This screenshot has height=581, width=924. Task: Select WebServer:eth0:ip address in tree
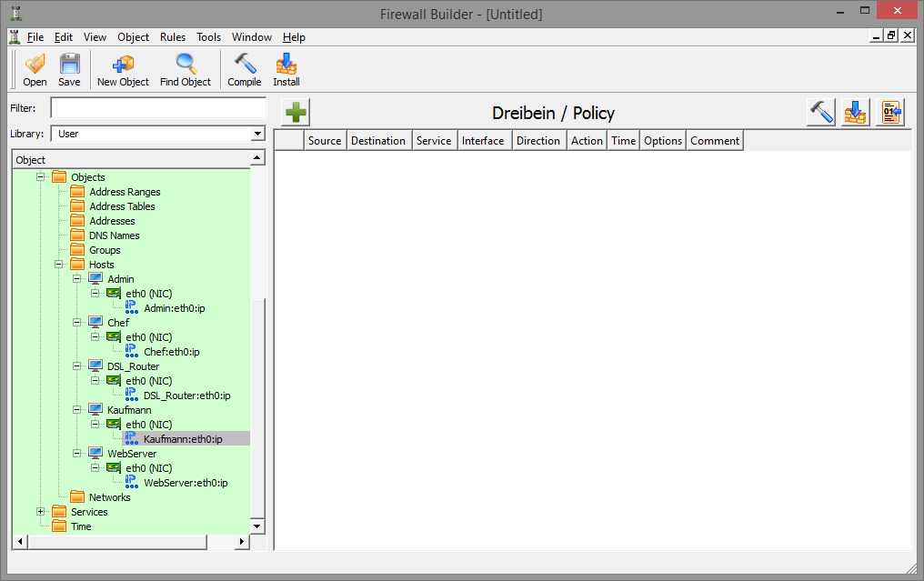pyautogui.click(x=186, y=483)
